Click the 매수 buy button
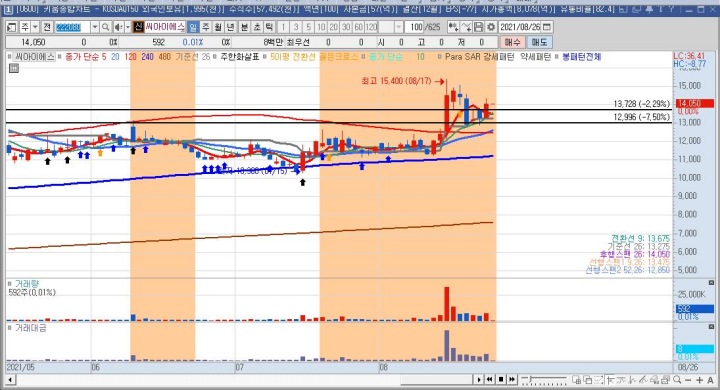This screenshot has height=390, width=720. pos(512,42)
